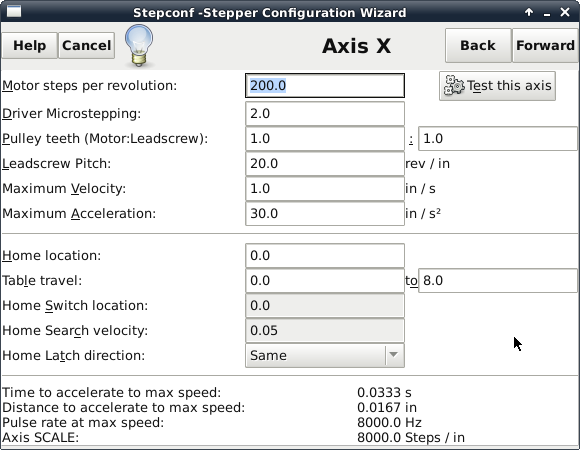This screenshot has height=450, width=580.
Task: Minimize the Stepconf wizard window
Action: [x=547, y=13]
